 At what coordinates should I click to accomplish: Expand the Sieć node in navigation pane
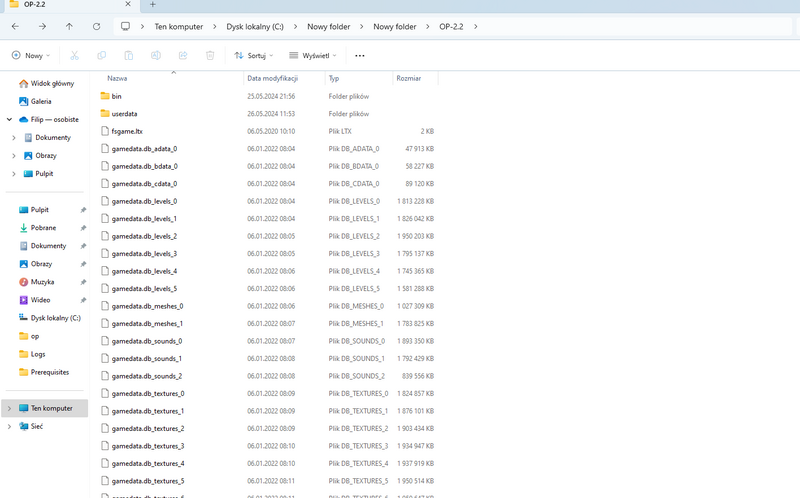pyautogui.click(x=9, y=426)
